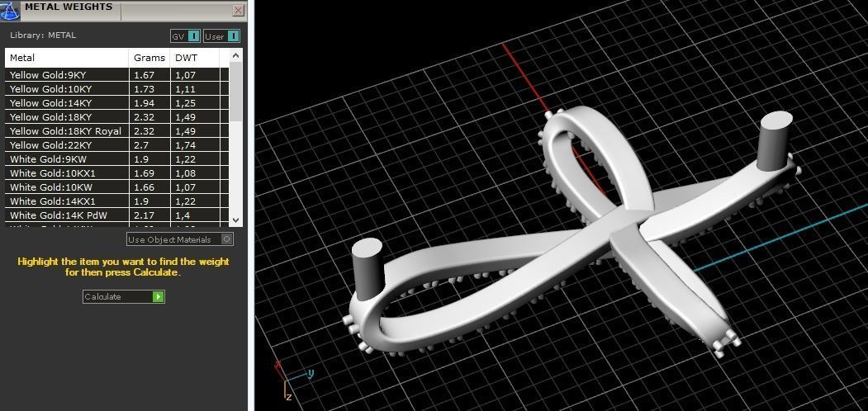Select the White Gold:10KW row
Viewport: 868px width, 411px height.
[x=116, y=187]
